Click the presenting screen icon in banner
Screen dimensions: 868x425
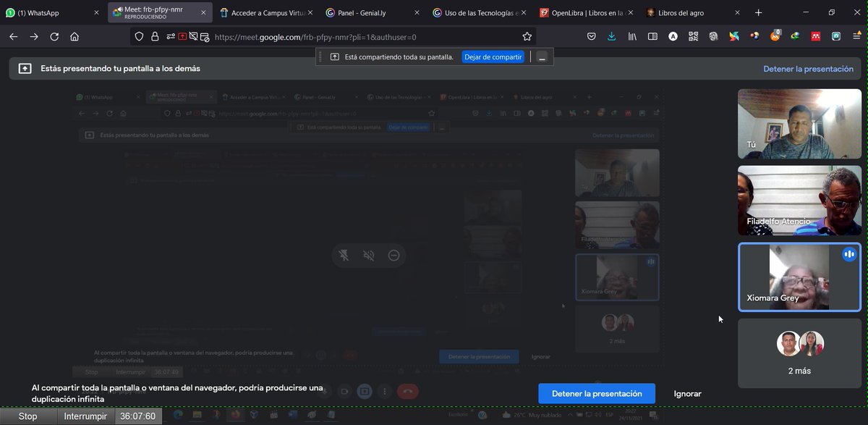point(25,68)
